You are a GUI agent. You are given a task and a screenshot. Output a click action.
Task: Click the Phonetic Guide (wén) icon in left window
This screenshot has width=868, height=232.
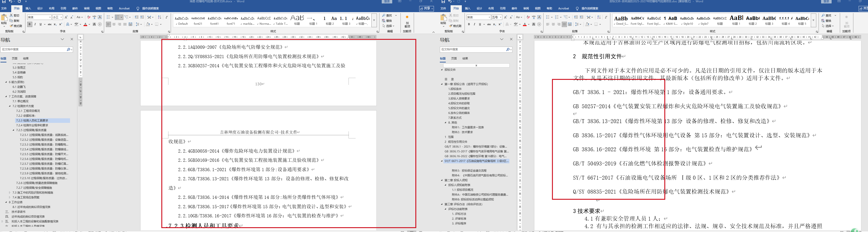(x=94, y=17)
